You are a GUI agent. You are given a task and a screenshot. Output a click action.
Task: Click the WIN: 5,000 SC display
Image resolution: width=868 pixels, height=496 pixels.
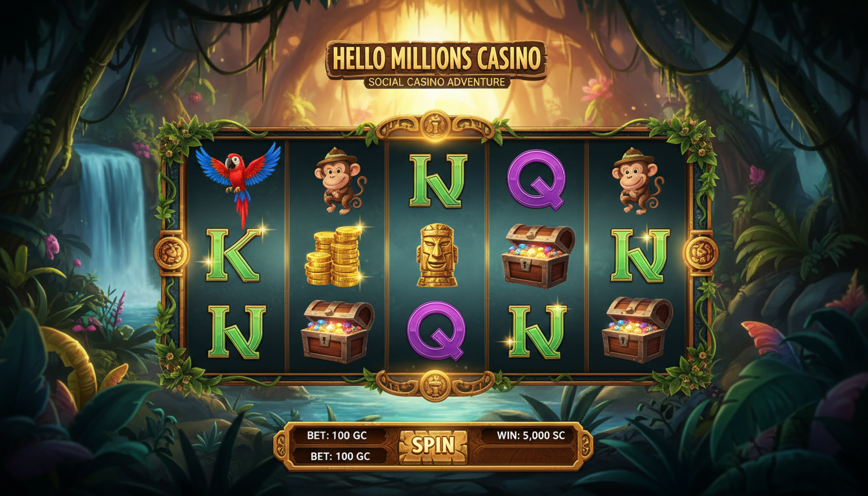[x=530, y=435]
